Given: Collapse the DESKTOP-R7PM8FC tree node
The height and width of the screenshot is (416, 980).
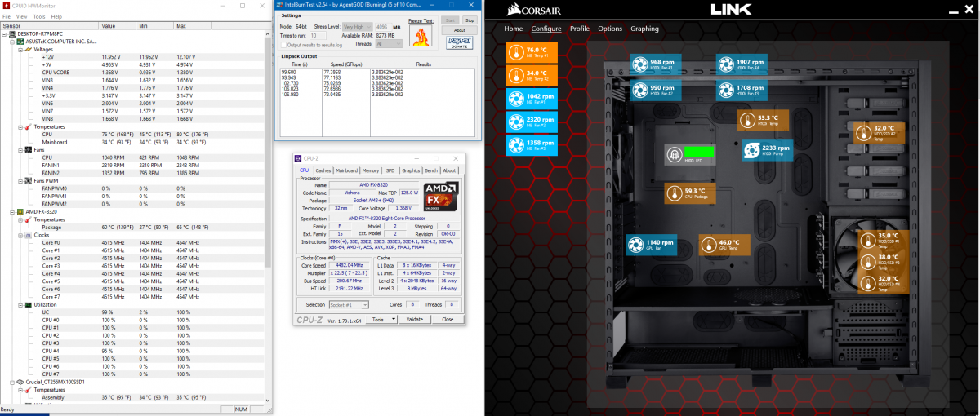Looking at the screenshot, I should [6, 33].
